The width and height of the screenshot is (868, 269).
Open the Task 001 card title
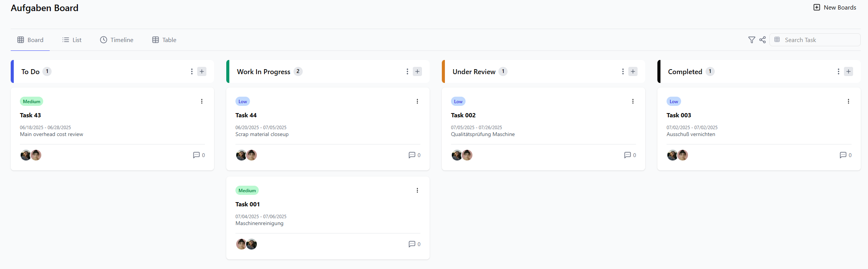[x=247, y=204]
